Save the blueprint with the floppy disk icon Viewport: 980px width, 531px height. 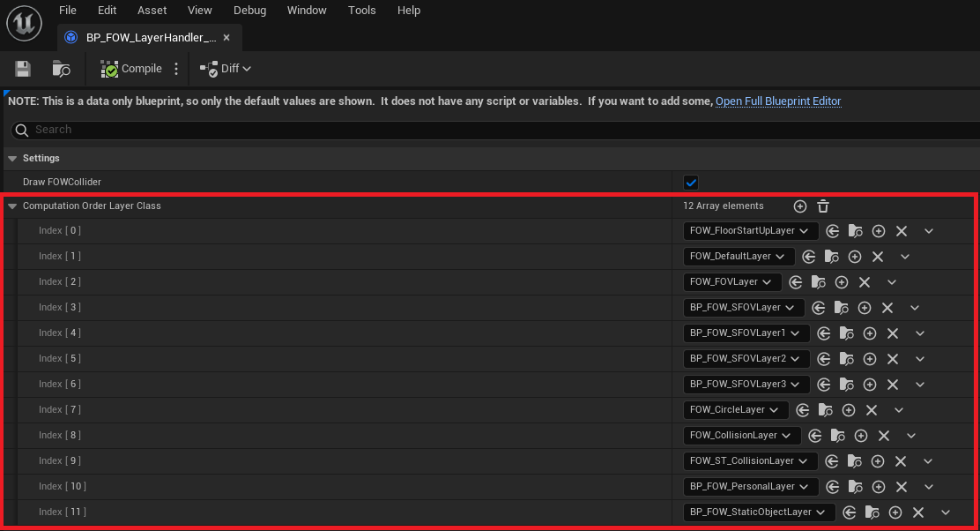pyautogui.click(x=23, y=69)
